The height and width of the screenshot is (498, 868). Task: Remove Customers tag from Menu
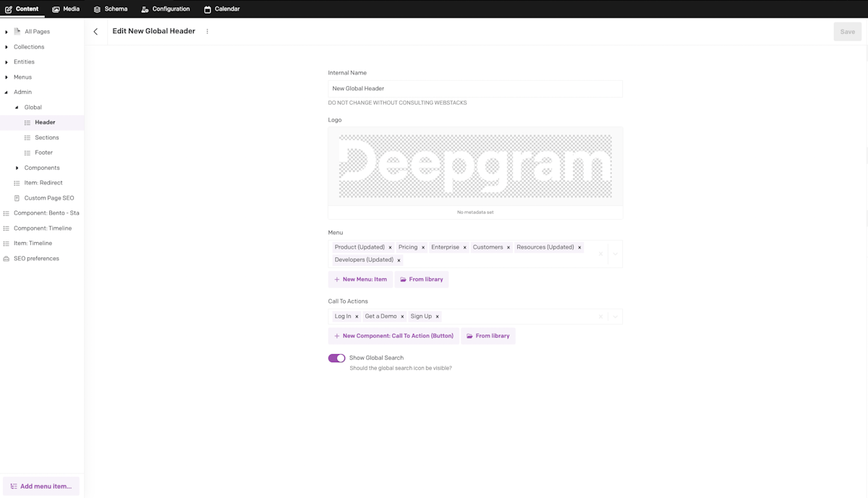(509, 247)
